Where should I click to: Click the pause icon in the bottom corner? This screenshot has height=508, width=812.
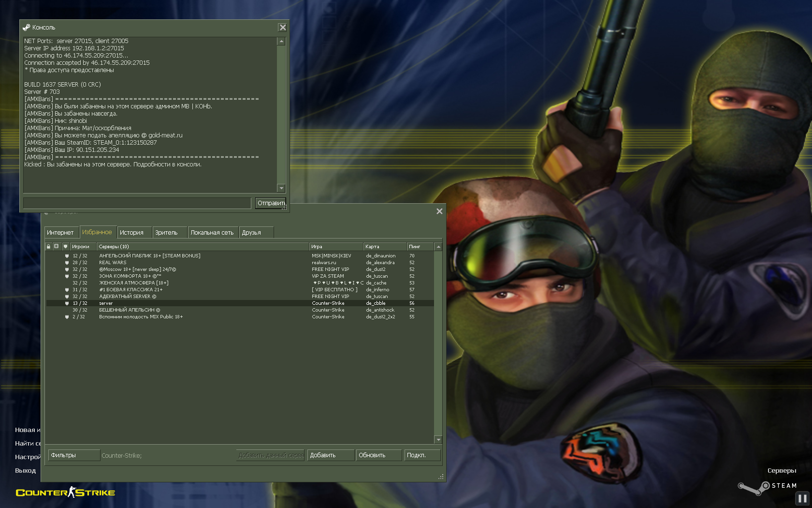coord(803,498)
